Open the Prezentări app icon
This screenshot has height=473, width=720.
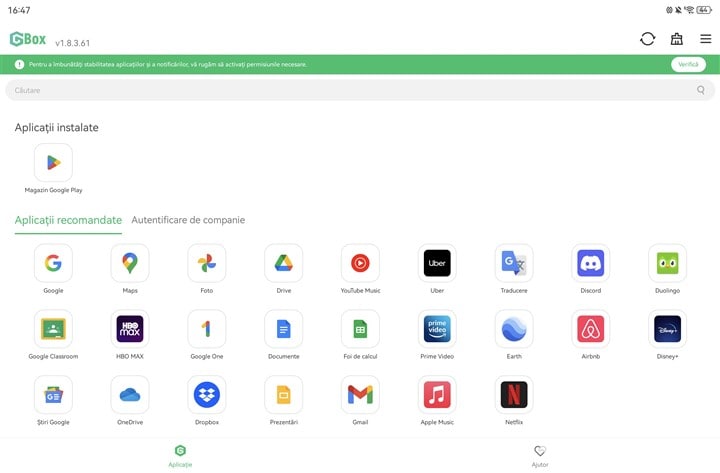pos(284,394)
